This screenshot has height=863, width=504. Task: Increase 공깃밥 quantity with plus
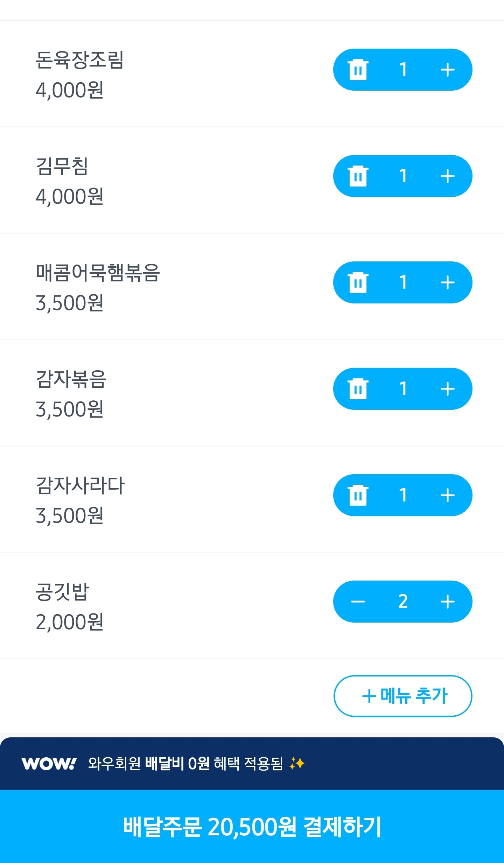click(447, 602)
